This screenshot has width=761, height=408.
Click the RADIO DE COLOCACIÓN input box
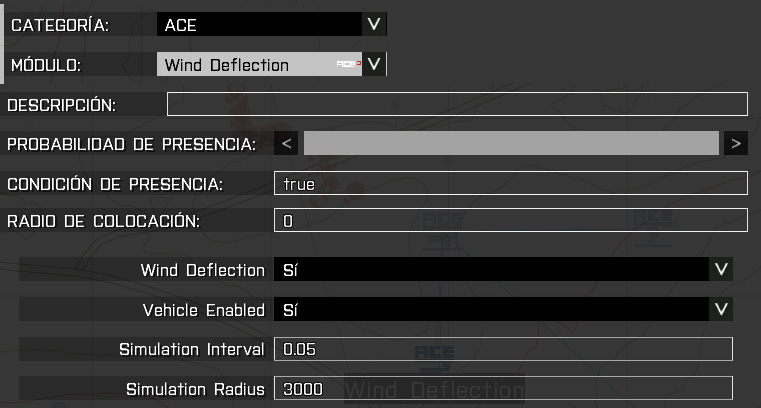[510, 221]
